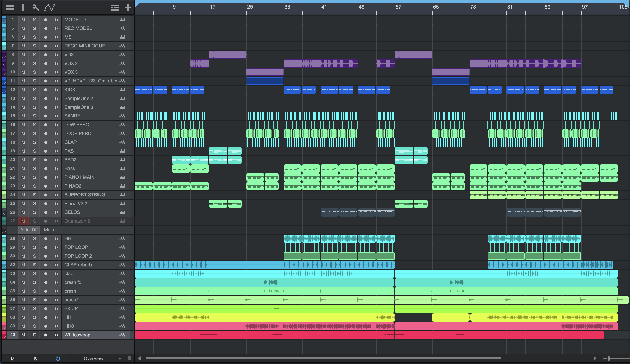Screen dimensions: 630x364
Task: Select the VOX clip at bar 17
Action: click(x=228, y=54)
